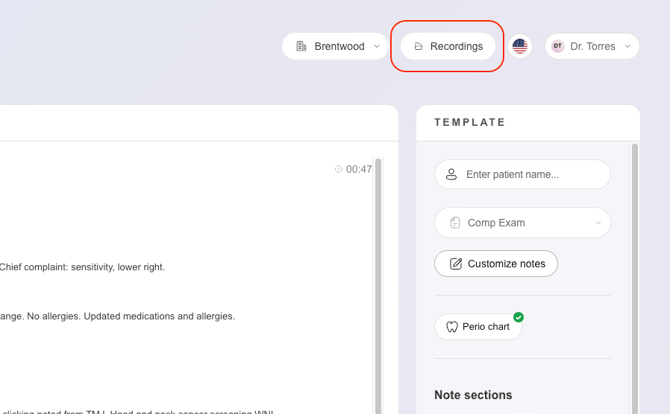The image size is (670, 414).
Task: Click the green checkmark badge on Perio chart
Action: pos(518,317)
